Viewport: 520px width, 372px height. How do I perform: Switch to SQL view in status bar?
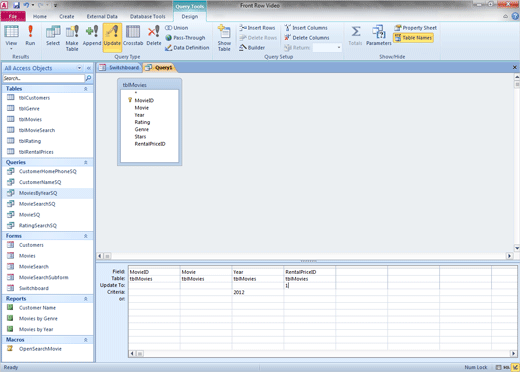tap(506, 367)
